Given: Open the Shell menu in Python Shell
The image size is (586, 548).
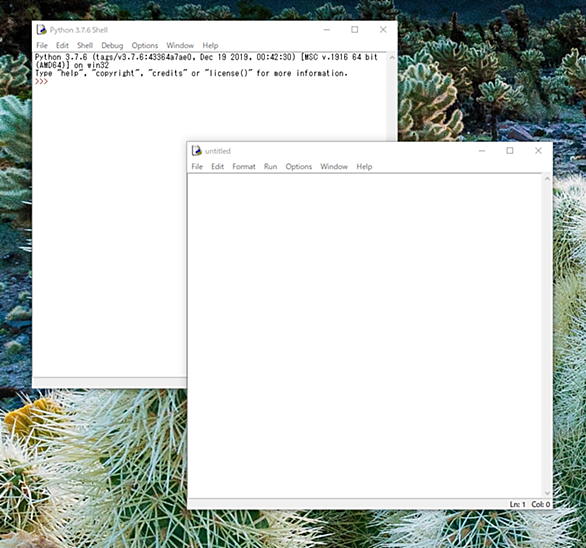Looking at the screenshot, I should click(85, 46).
